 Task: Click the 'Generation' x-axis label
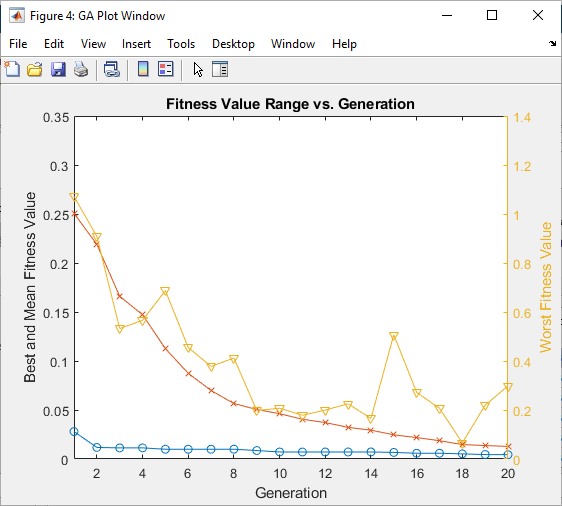pos(291,493)
